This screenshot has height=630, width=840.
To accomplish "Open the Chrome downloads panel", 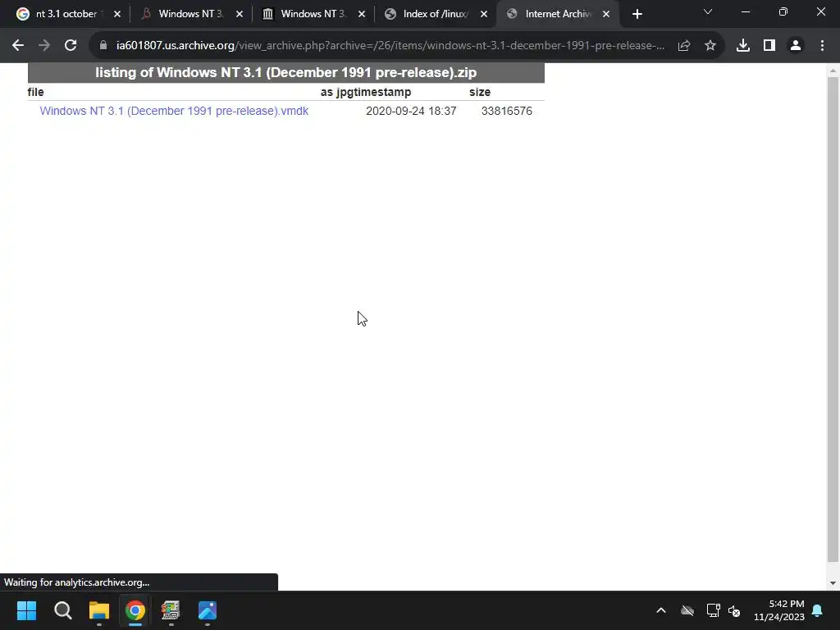I will (x=743, y=46).
